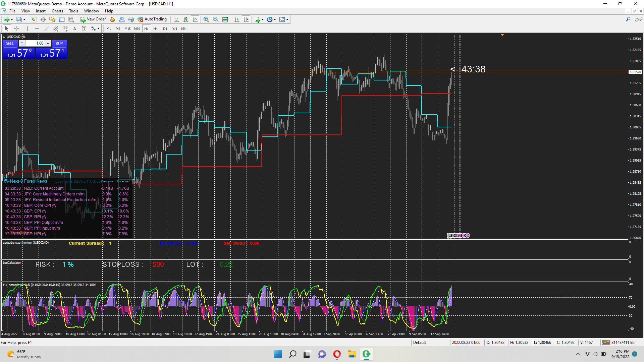Open the Market Watch window icon
Image resolution: width=644 pixels, height=362 pixels.
(x=34, y=19)
